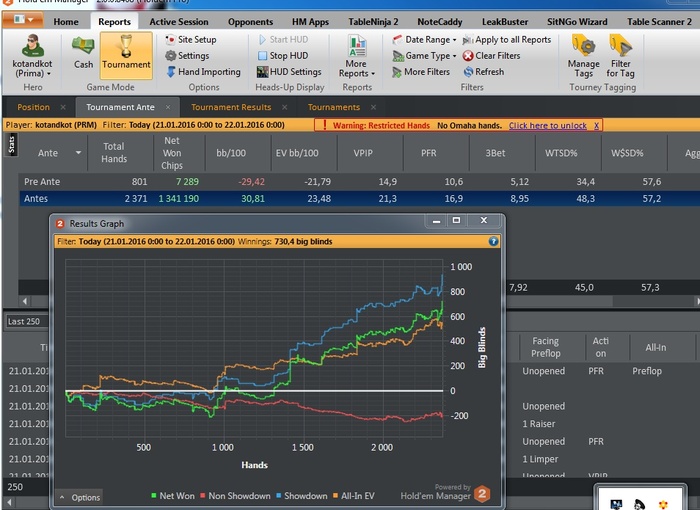Close the Tournament Results report tab
This screenshot has width=700, height=510.
tap(285, 107)
